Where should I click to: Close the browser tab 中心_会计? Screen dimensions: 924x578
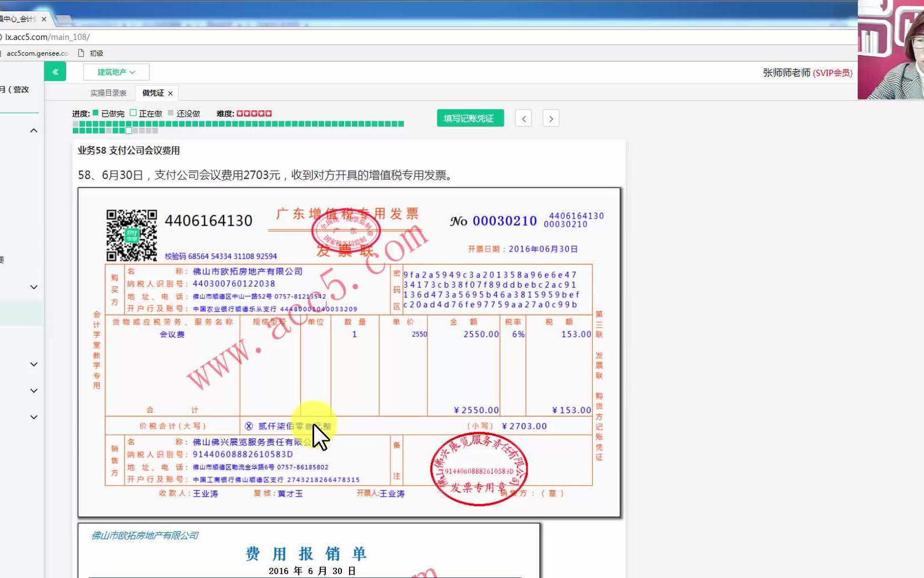coord(44,19)
